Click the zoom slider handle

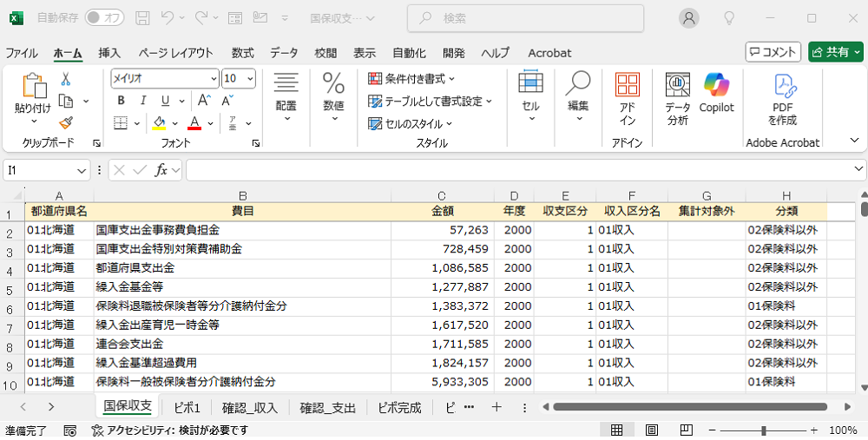[764, 430]
